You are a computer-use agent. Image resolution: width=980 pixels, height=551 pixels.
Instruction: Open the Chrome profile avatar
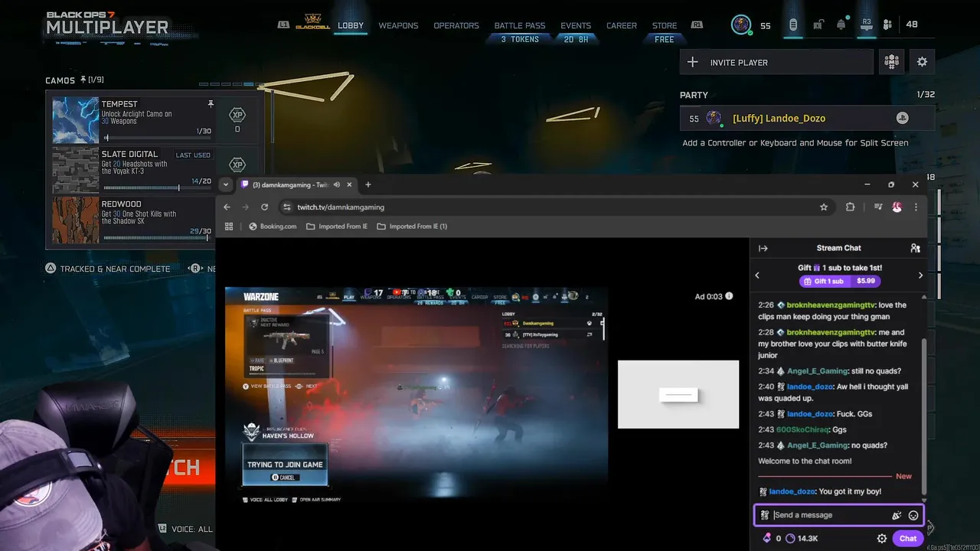pos(897,207)
